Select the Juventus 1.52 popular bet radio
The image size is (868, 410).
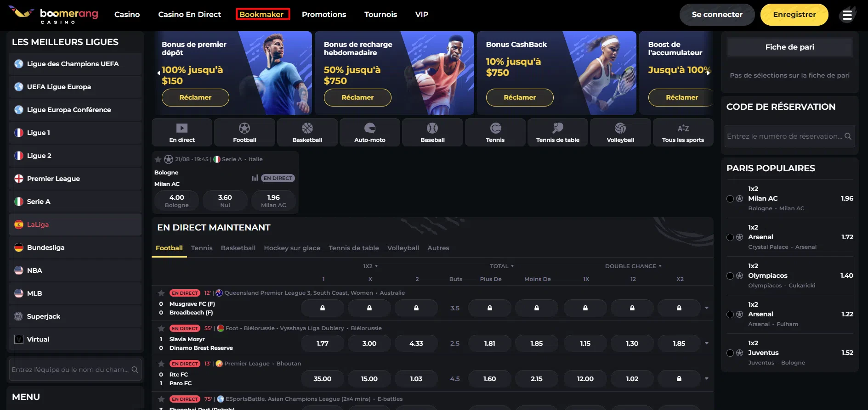point(730,353)
